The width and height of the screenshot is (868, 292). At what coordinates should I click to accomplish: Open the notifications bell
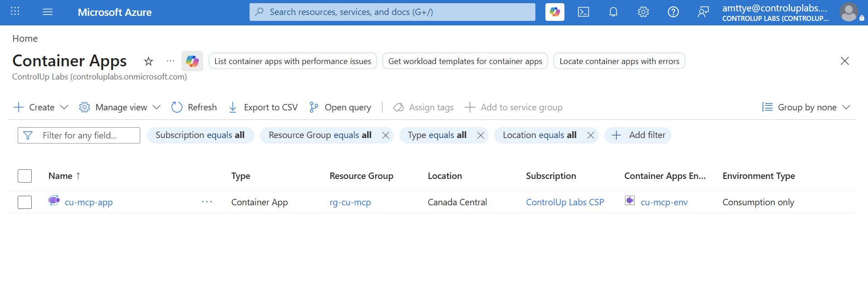coord(613,12)
